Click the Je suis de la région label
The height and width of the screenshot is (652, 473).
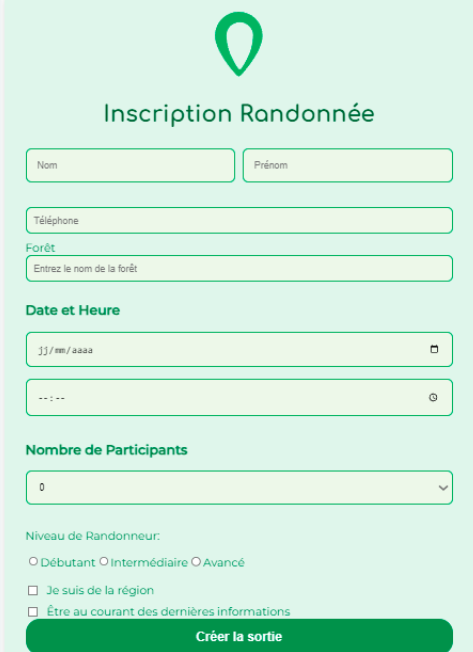coord(100,590)
